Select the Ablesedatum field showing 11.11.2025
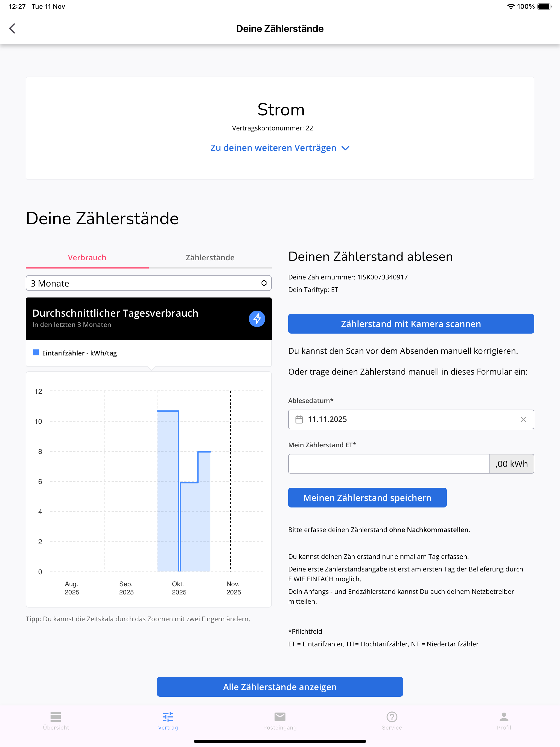560x747 pixels. 411,419
